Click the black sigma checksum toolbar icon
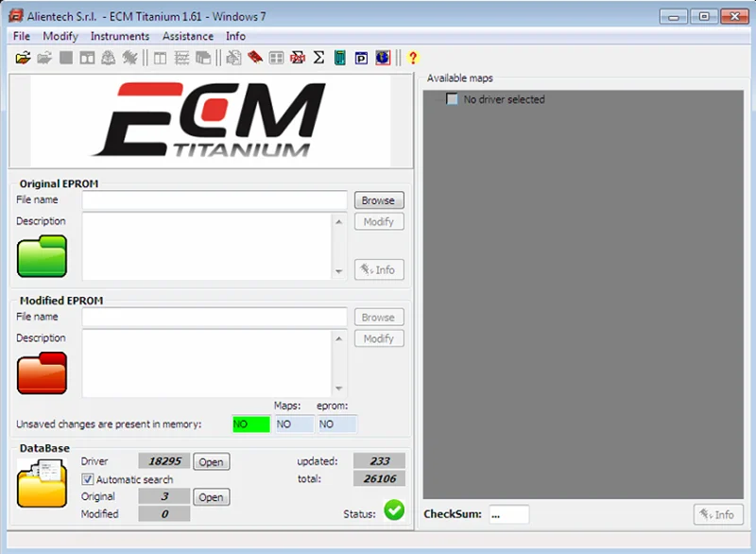The image size is (756, 554). tap(318, 58)
